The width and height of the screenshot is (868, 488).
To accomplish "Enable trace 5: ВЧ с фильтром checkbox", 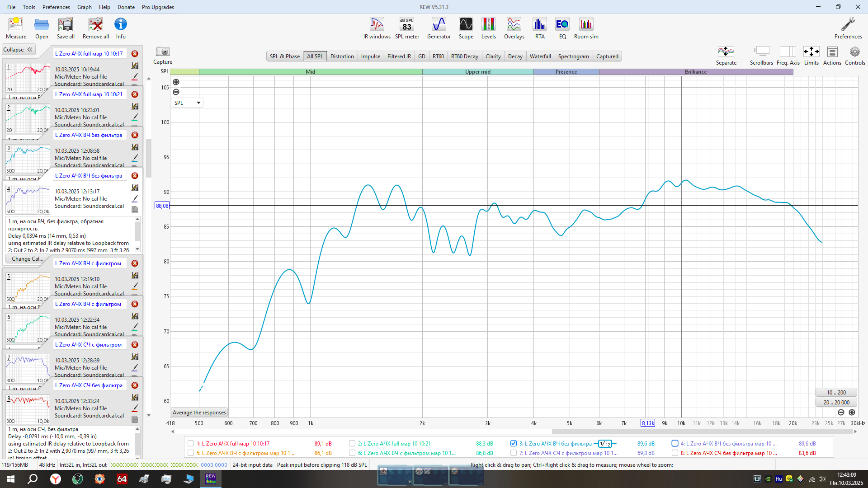I will [191, 453].
